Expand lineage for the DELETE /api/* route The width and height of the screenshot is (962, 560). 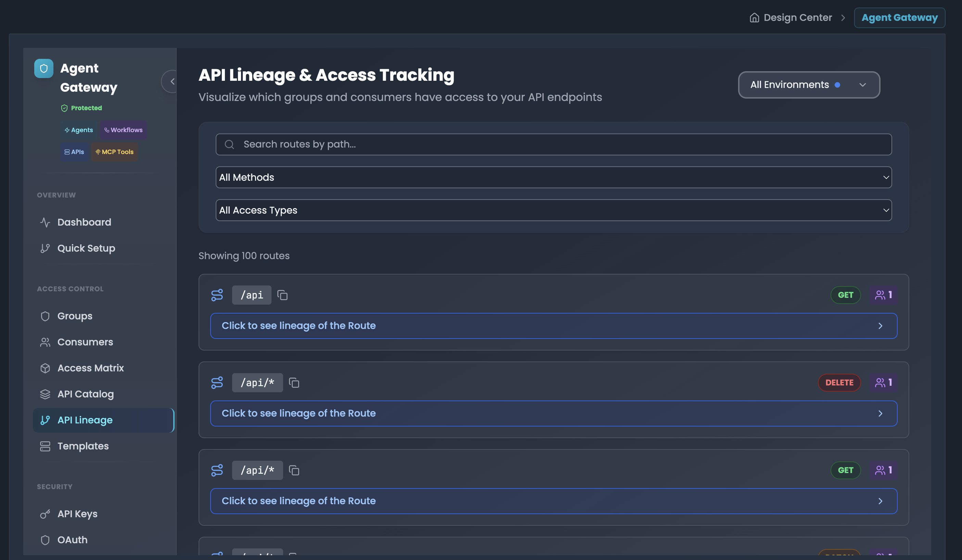click(x=553, y=413)
